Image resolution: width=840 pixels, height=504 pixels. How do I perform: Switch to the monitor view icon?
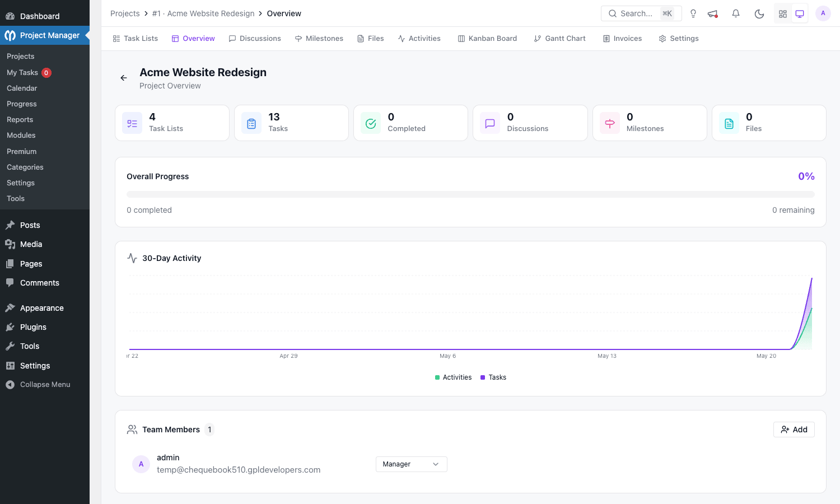coord(800,13)
